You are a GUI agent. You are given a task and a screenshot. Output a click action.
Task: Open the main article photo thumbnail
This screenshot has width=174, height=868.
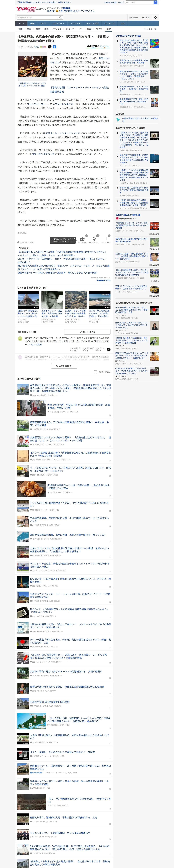32,67
